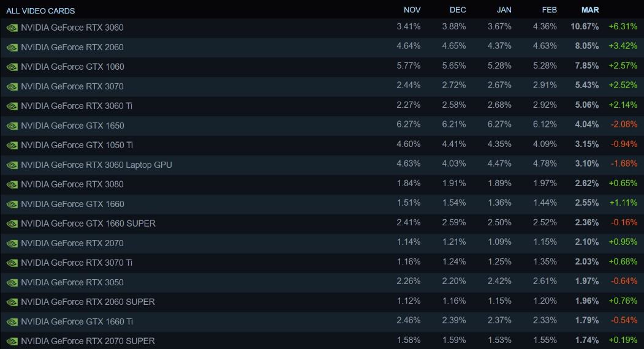Select NVIDIA GeForce GTX 1050 Ti entry
Screen dimensions: 644x349
pyautogui.click(x=77, y=145)
